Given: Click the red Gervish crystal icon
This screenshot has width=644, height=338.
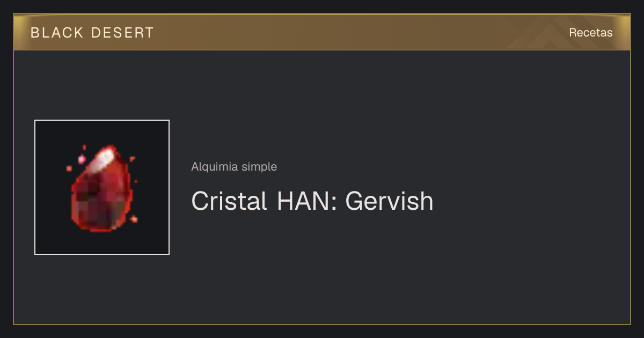Looking at the screenshot, I should pos(102,188).
